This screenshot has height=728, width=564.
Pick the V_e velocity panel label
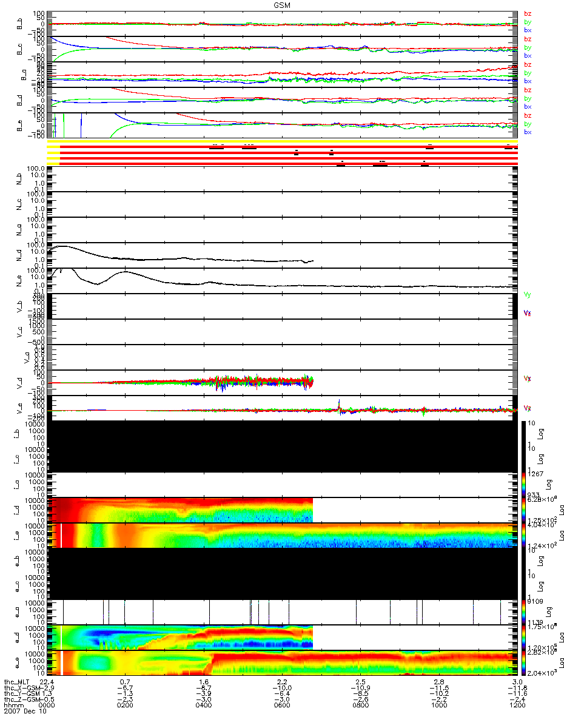(19, 408)
